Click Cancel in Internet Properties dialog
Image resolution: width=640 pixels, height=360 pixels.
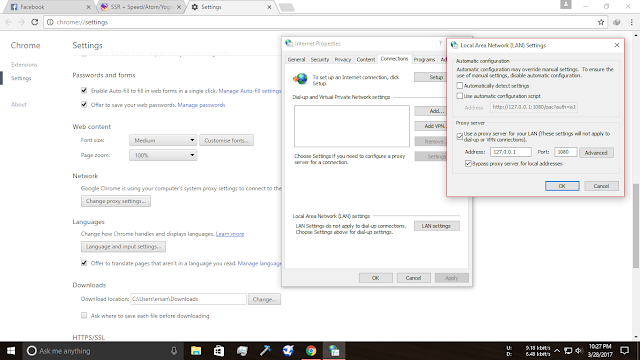413,278
